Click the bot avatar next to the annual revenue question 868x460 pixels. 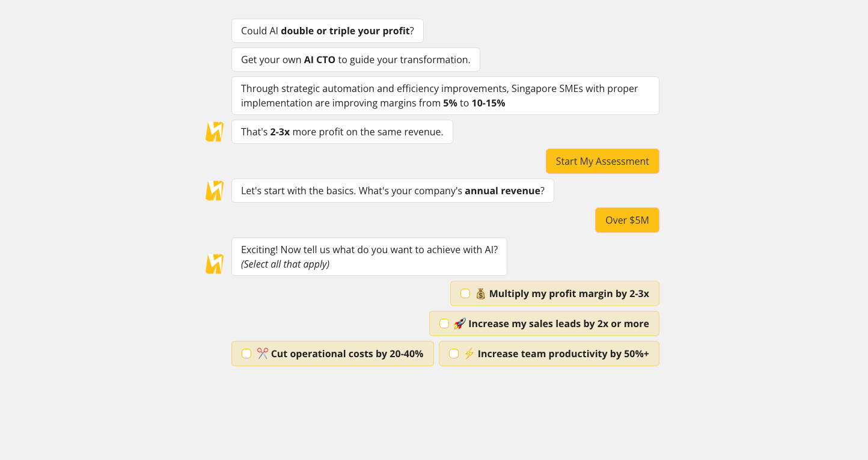[x=215, y=191]
